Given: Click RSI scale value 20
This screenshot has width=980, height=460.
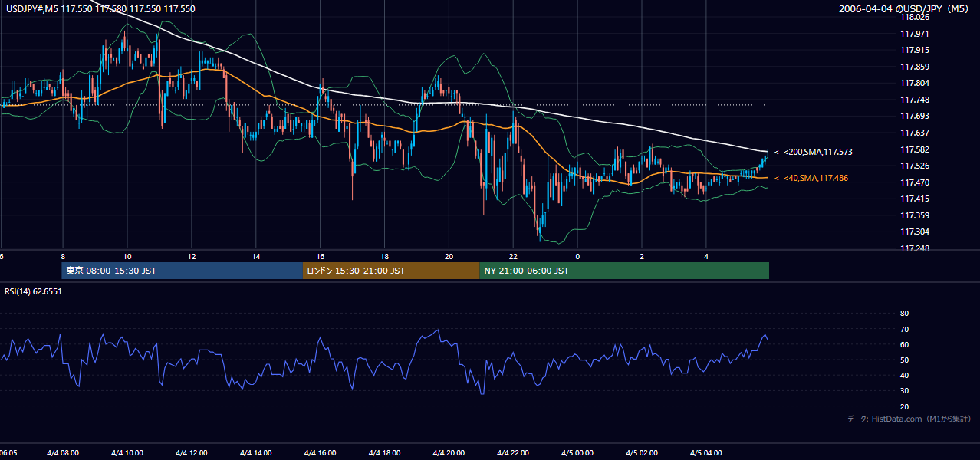Looking at the screenshot, I should click(x=904, y=406).
